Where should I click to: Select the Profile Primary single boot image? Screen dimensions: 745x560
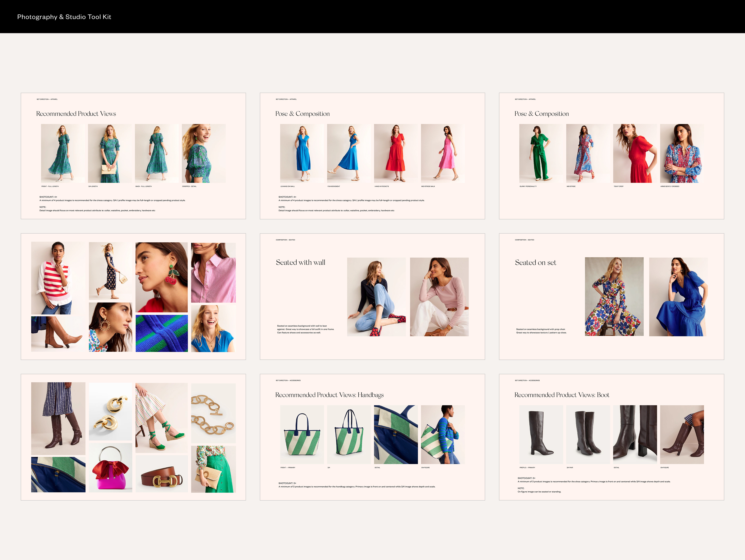click(x=541, y=434)
